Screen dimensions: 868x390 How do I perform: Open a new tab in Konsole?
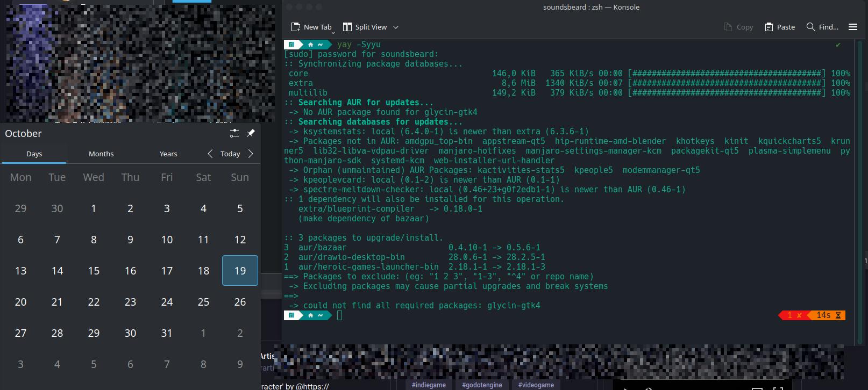[x=311, y=27]
